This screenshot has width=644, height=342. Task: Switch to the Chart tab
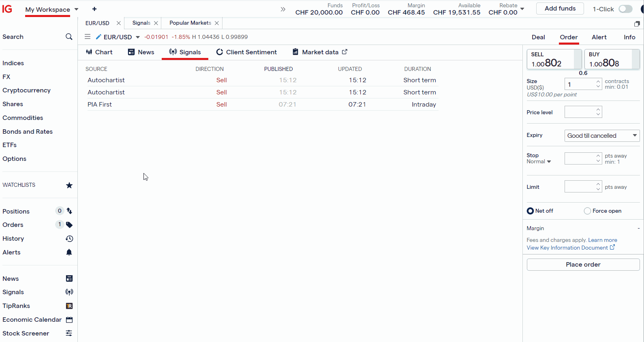point(99,52)
